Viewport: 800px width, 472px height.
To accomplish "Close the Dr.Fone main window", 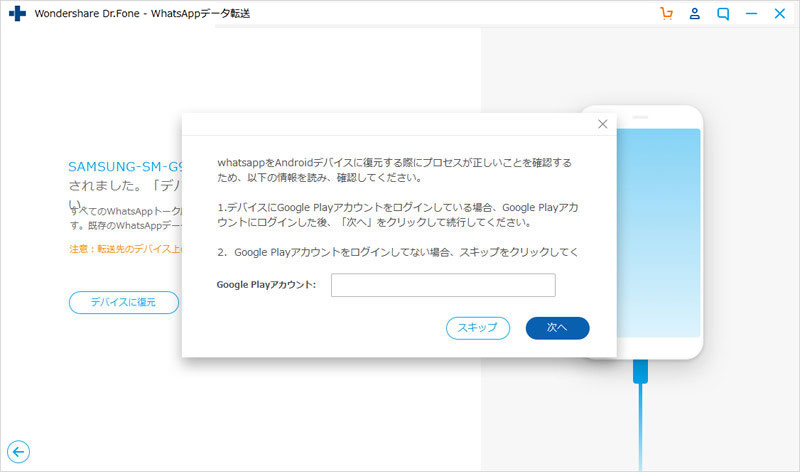I will 780,14.
